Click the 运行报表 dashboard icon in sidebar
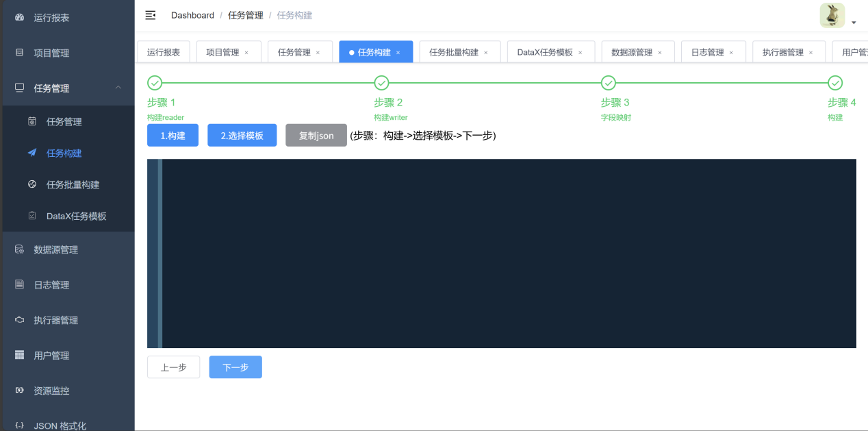 19,17
